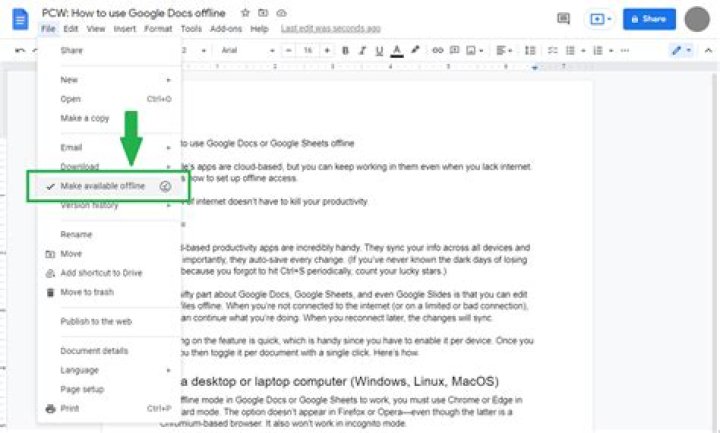
Task: Open the Edit menu
Action: (x=71, y=28)
